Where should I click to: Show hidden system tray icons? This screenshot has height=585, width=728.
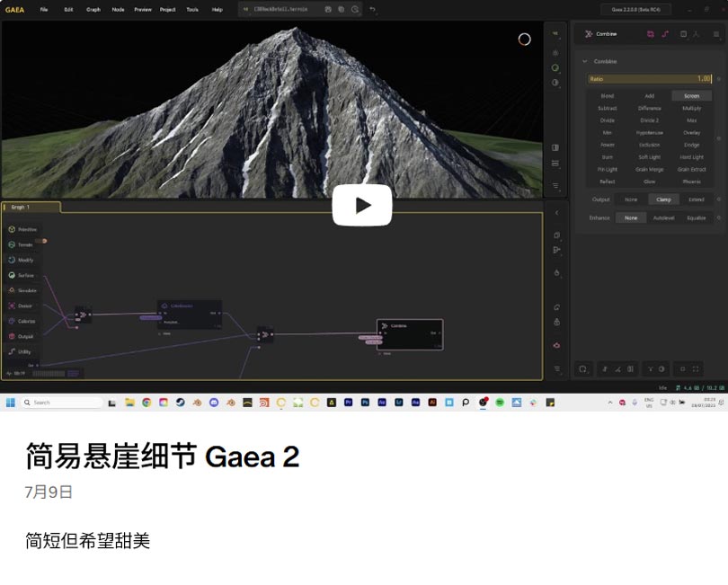(x=609, y=403)
